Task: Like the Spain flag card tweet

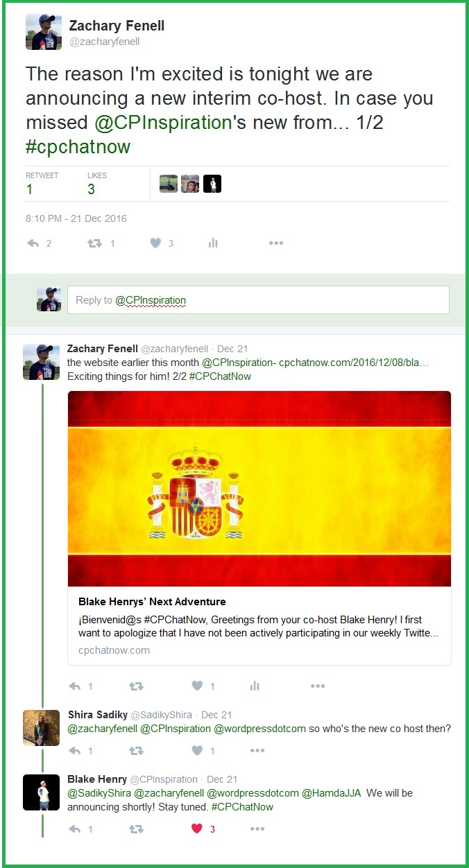Action: coord(198,686)
